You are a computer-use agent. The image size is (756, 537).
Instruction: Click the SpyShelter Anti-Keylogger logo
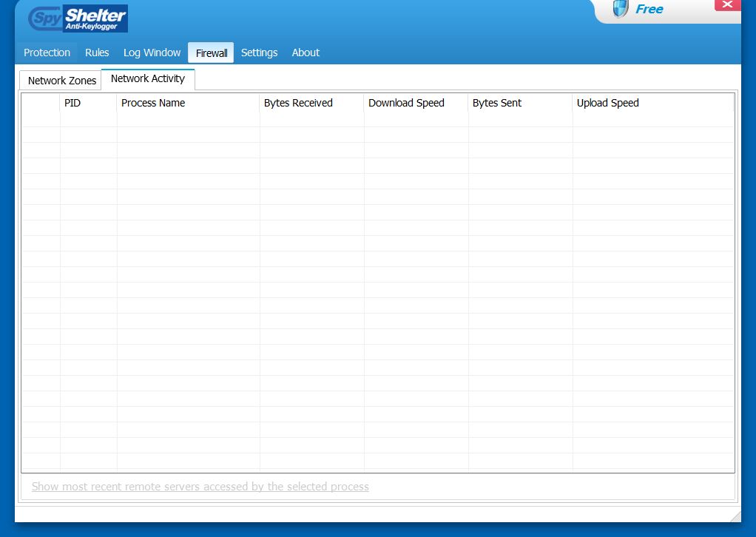coord(78,18)
